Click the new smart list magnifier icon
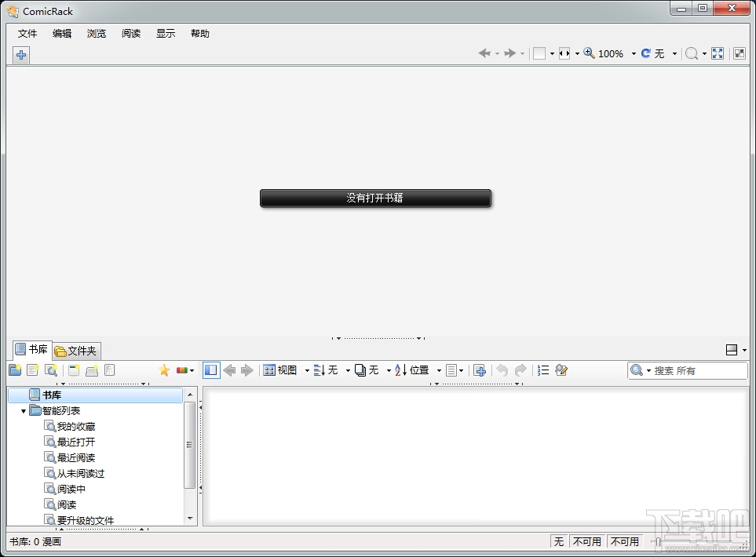 coord(51,370)
